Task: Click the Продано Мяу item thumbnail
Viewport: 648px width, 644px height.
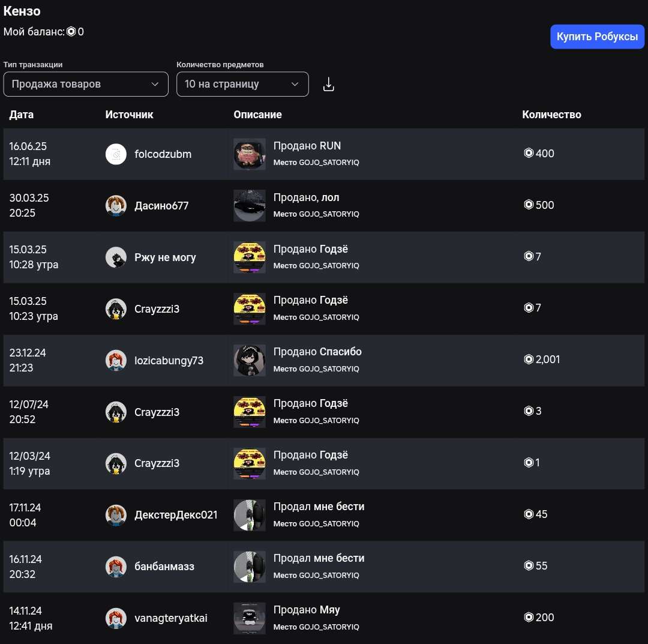Action: 249,618
